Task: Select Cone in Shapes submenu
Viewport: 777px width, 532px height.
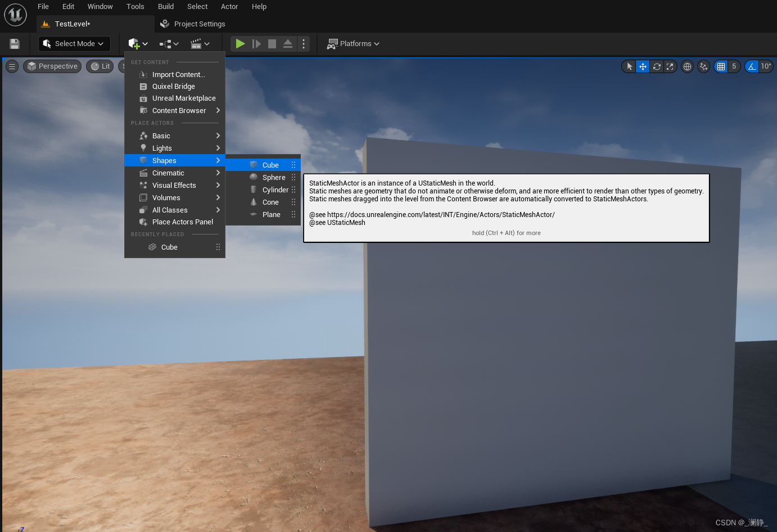Action: tap(263, 202)
